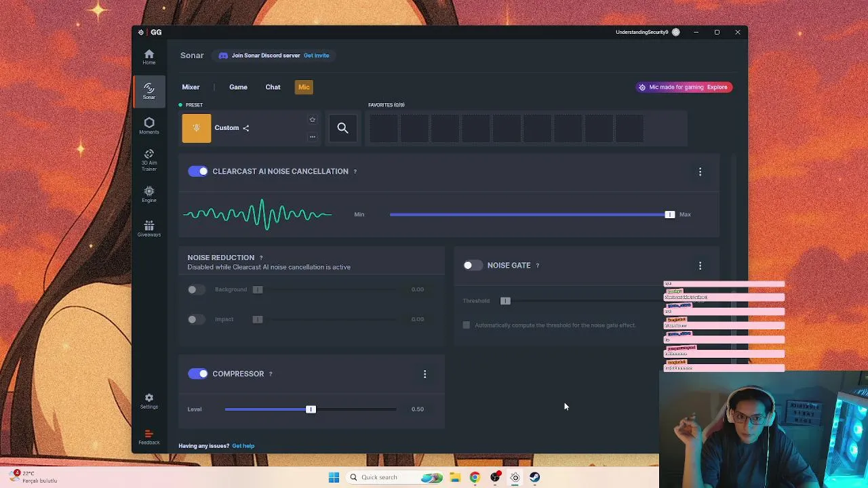Click the Impact noise reduction slider handle
This screenshot has width=868, height=488.
coord(258,319)
